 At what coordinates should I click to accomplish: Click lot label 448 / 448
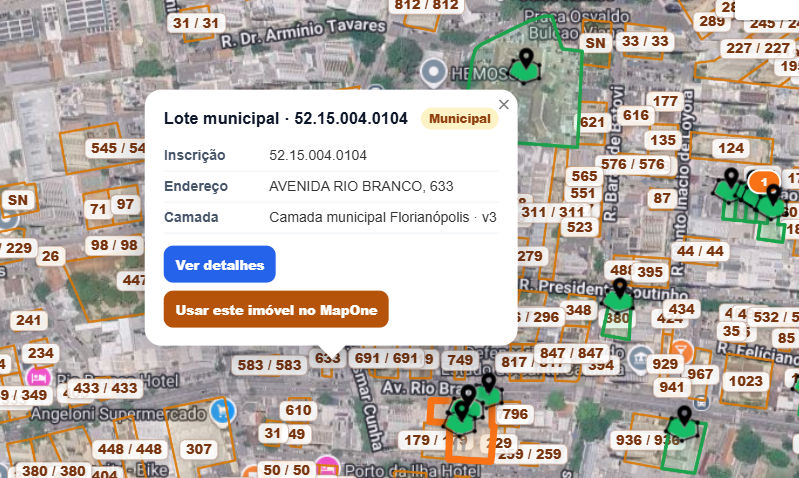[129, 449]
